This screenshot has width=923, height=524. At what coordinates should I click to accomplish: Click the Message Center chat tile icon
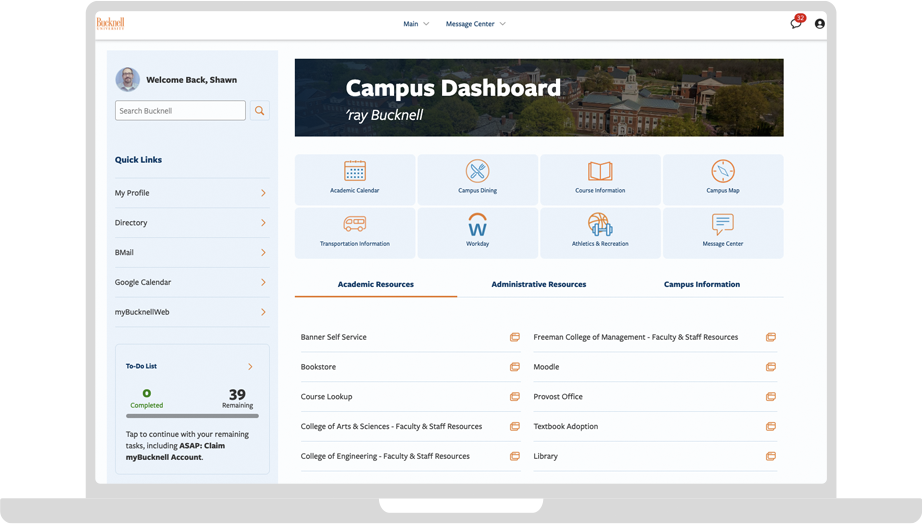(722, 224)
